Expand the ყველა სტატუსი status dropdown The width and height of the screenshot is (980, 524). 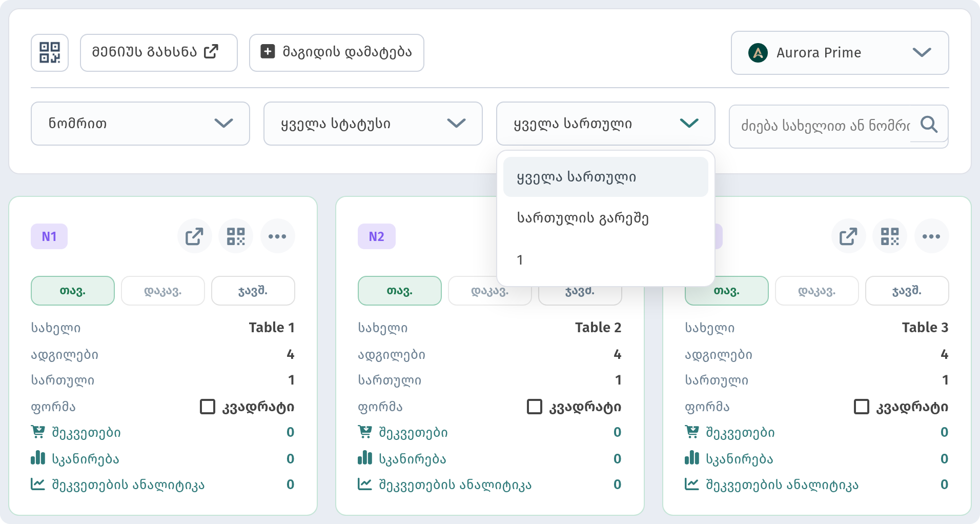[373, 124]
